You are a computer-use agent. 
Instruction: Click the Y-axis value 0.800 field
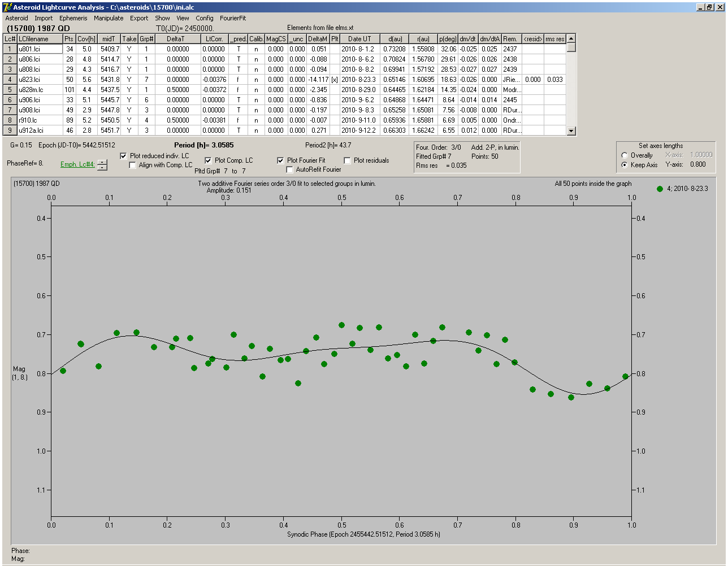pos(698,164)
